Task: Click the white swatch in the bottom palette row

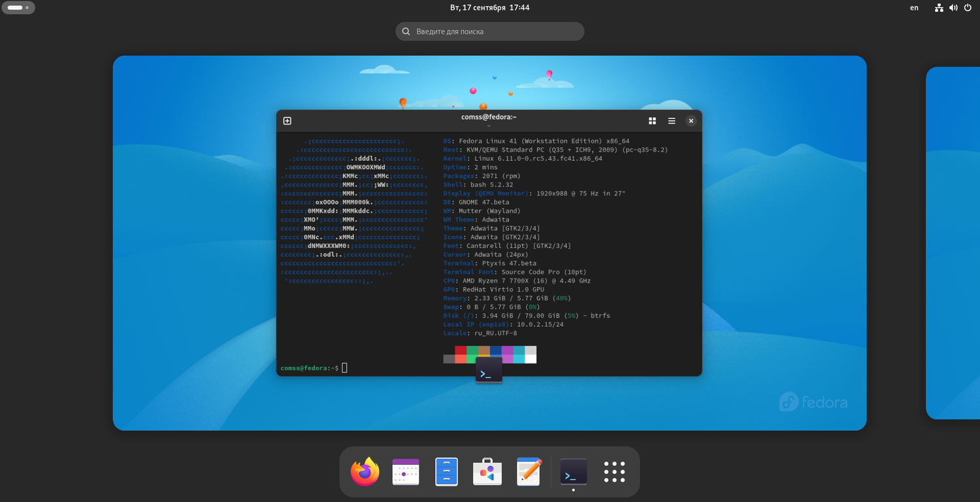Action: click(531, 359)
